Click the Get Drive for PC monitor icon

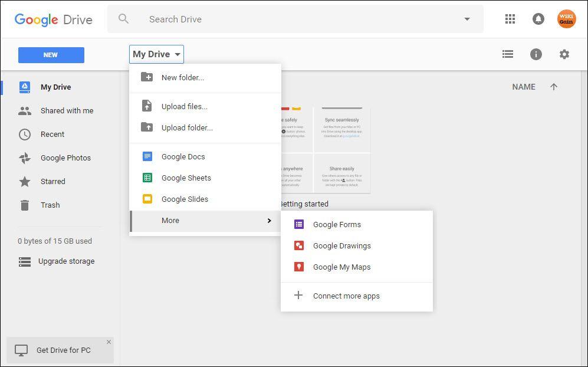pyautogui.click(x=21, y=350)
